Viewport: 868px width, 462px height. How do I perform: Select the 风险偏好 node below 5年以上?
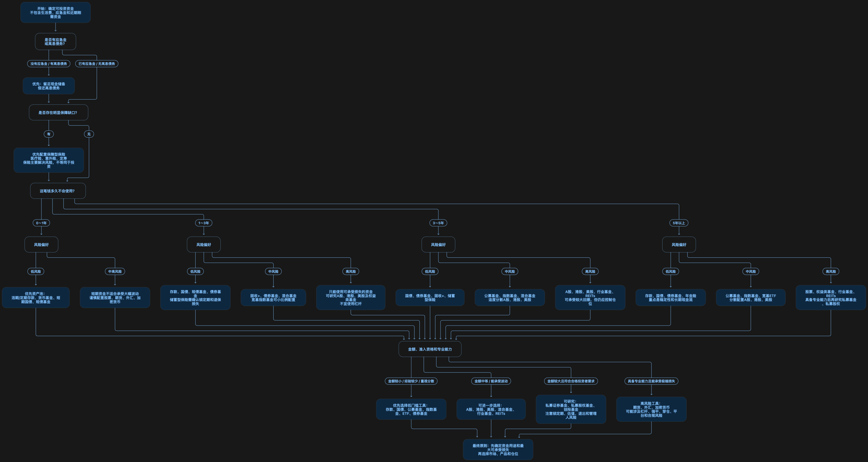(679, 245)
